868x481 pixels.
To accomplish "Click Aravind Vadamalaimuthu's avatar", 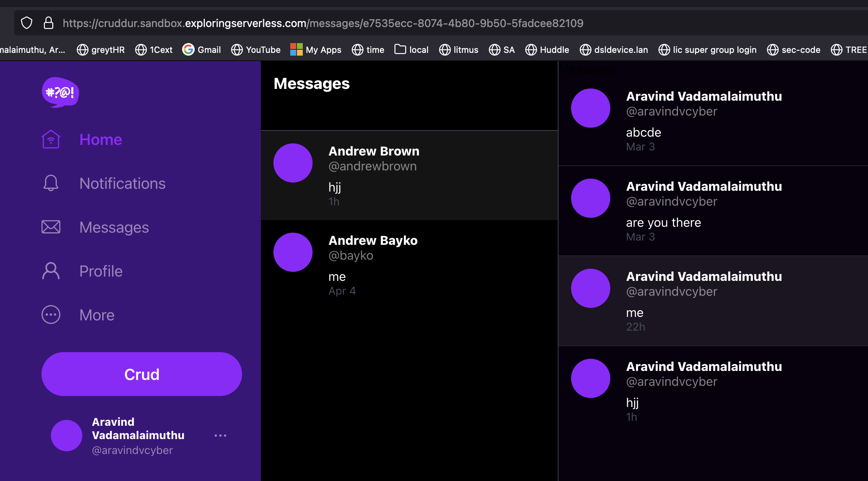I will point(66,435).
